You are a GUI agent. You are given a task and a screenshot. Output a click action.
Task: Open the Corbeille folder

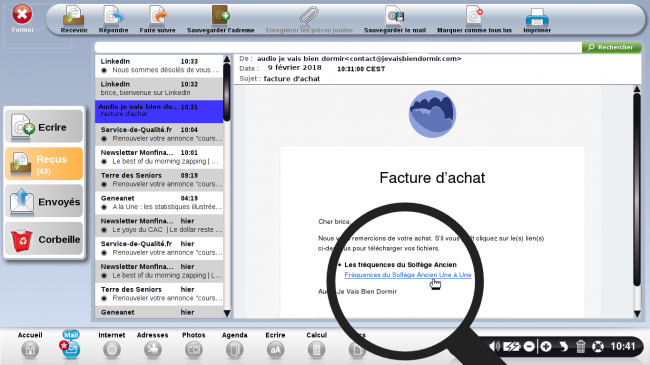click(x=44, y=239)
